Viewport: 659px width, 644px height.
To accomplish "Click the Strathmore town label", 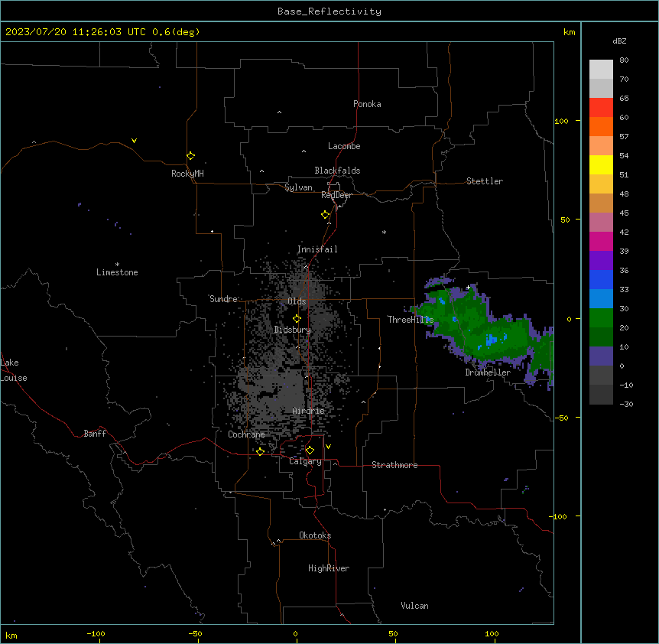I will [x=394, y=465].
